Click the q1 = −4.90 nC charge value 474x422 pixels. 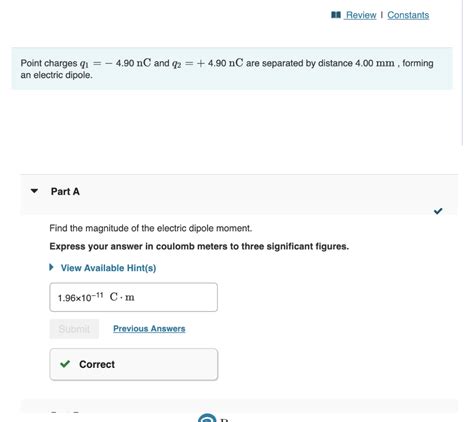point(115,63)
